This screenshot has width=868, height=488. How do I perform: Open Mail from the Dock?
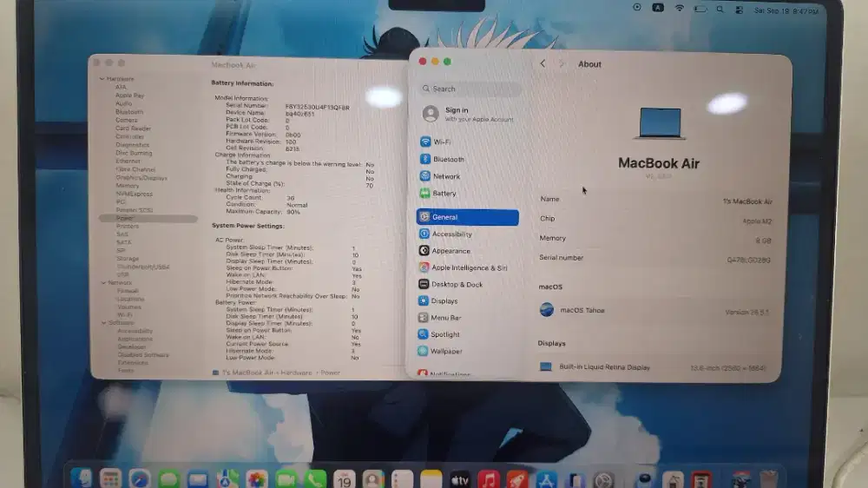point(198,479)
